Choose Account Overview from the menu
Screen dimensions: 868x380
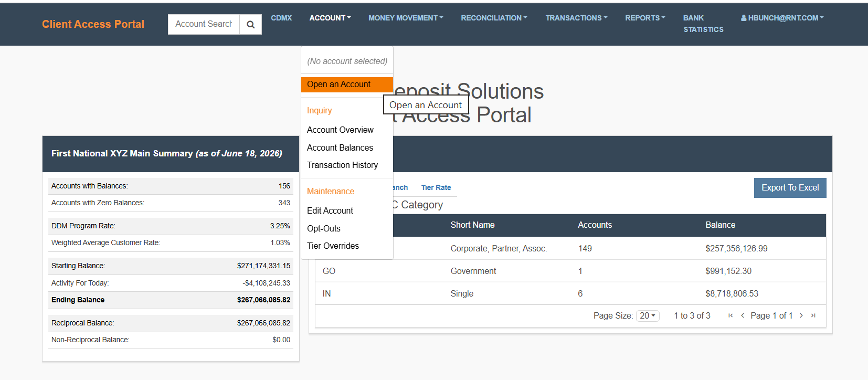340,130
